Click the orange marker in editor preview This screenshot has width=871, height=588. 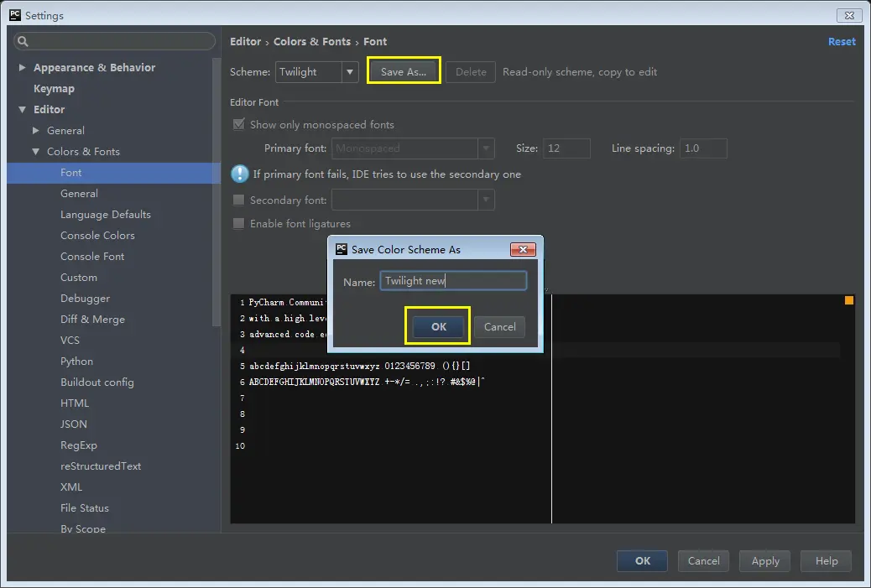(x=849, y=300)
